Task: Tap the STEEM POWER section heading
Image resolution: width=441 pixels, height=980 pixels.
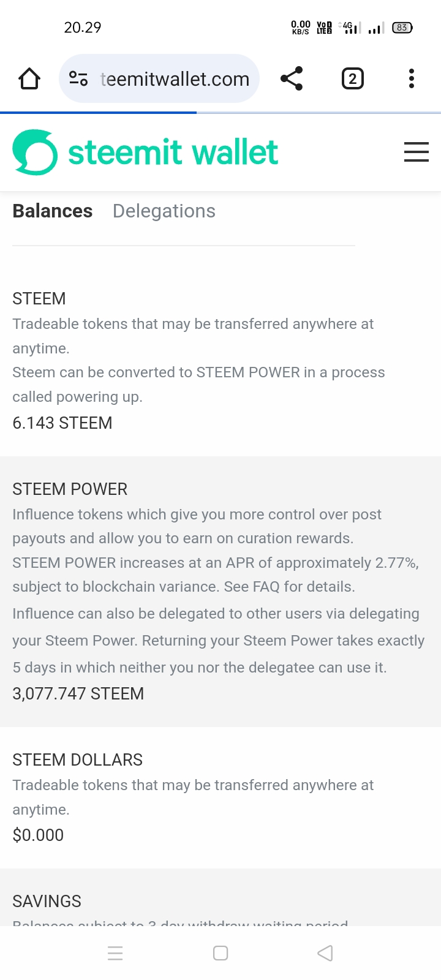Action: point(70,489)
